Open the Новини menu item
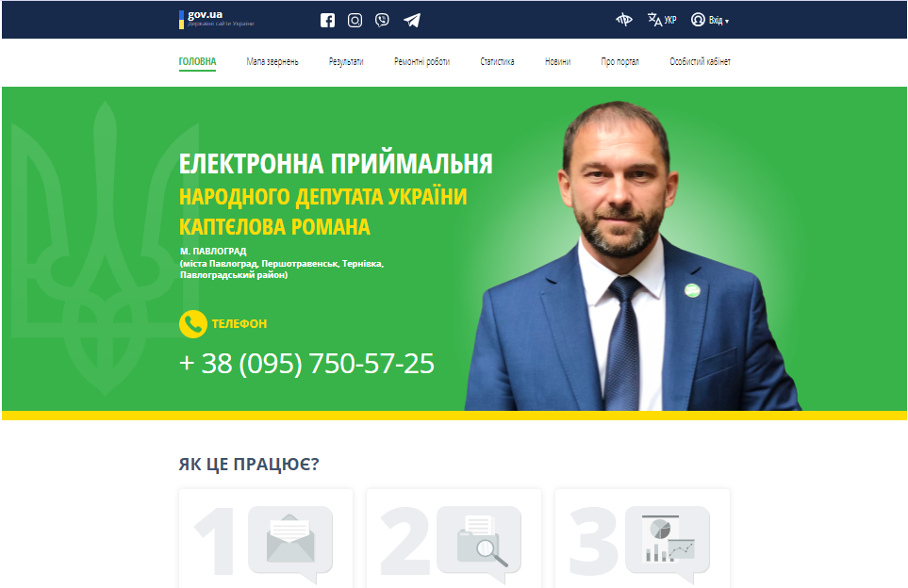This screenshot has width=908, height=588. [557, 62]
